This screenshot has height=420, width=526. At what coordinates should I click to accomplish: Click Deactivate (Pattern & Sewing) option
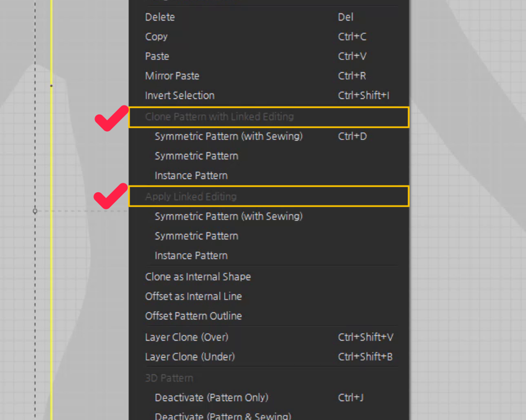click(x=269, y=415)
